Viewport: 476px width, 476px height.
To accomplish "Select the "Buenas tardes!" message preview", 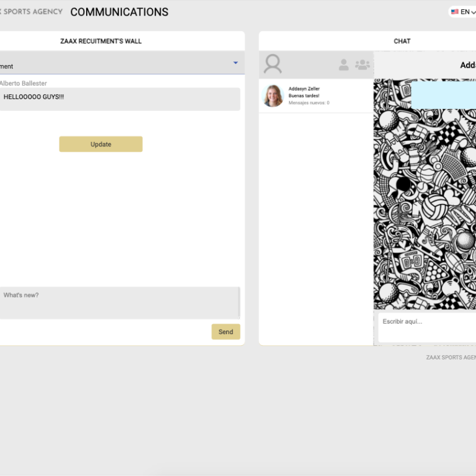I will pyautogui.click(x=304, y=96).
